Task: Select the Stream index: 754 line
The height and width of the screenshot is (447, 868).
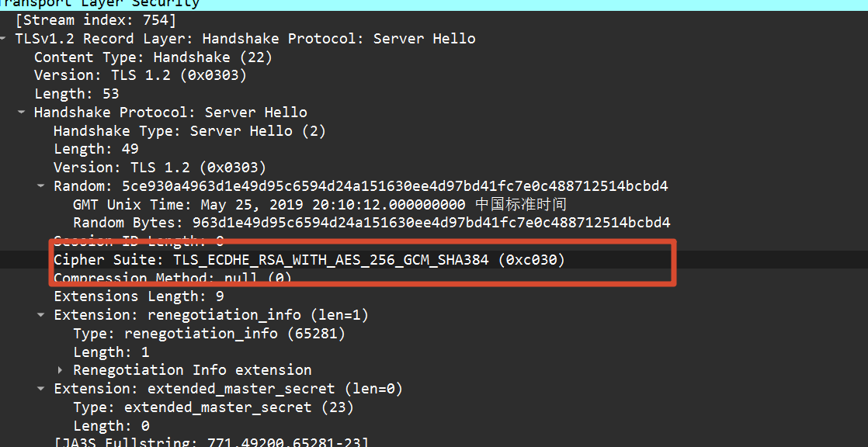Action: (x=95, y=20)
